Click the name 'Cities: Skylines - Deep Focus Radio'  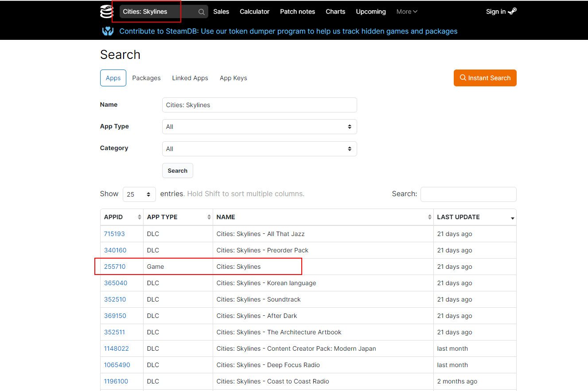click(x=268, y=365)
